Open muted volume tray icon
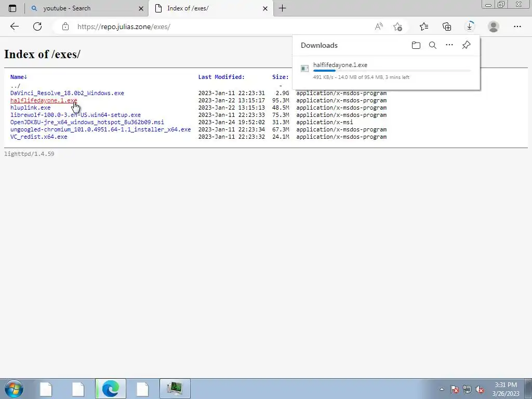532x399 pixels. pyautogui.click(x=480, y=389)
